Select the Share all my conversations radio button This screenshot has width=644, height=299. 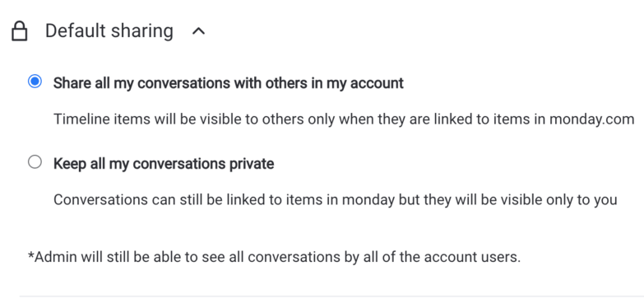[35, 82]
